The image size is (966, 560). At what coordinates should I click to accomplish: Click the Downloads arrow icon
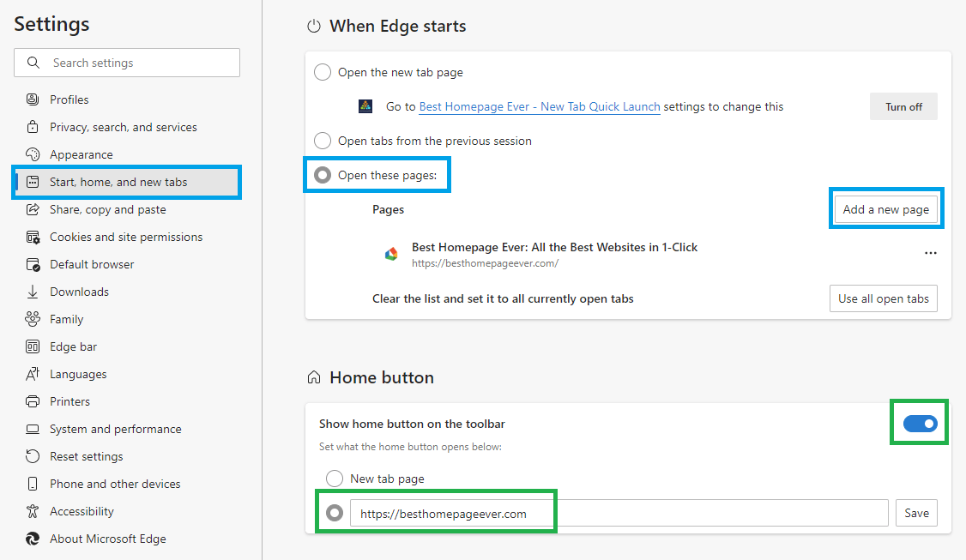point(31,292)
